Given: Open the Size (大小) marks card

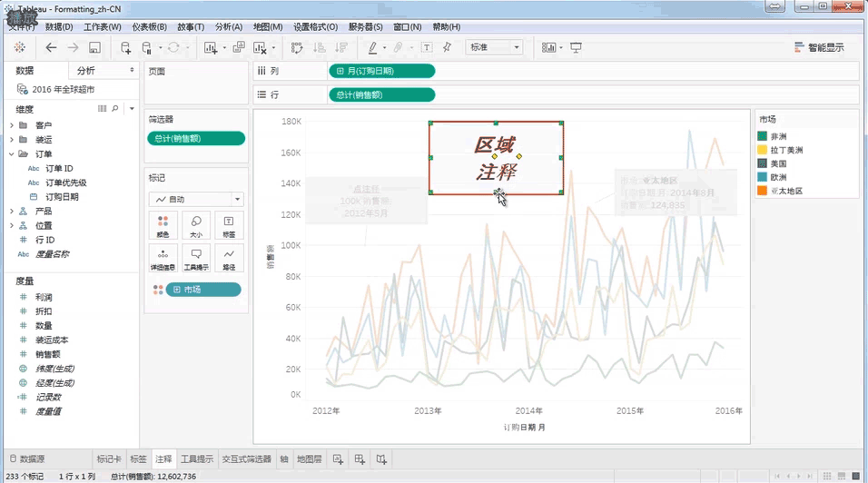Looking at the screenshot, I should tap(195, 224).
